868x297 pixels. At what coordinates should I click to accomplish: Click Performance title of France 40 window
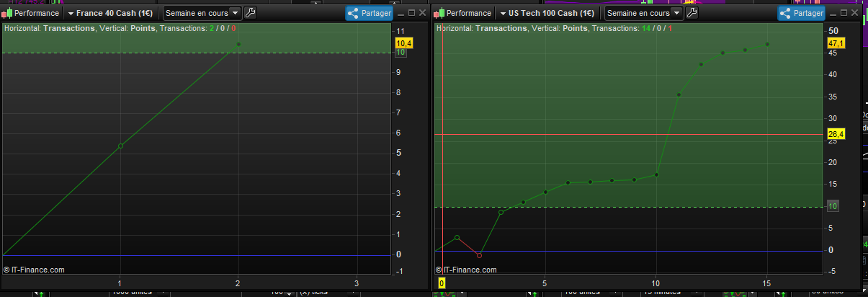point(37,13)
